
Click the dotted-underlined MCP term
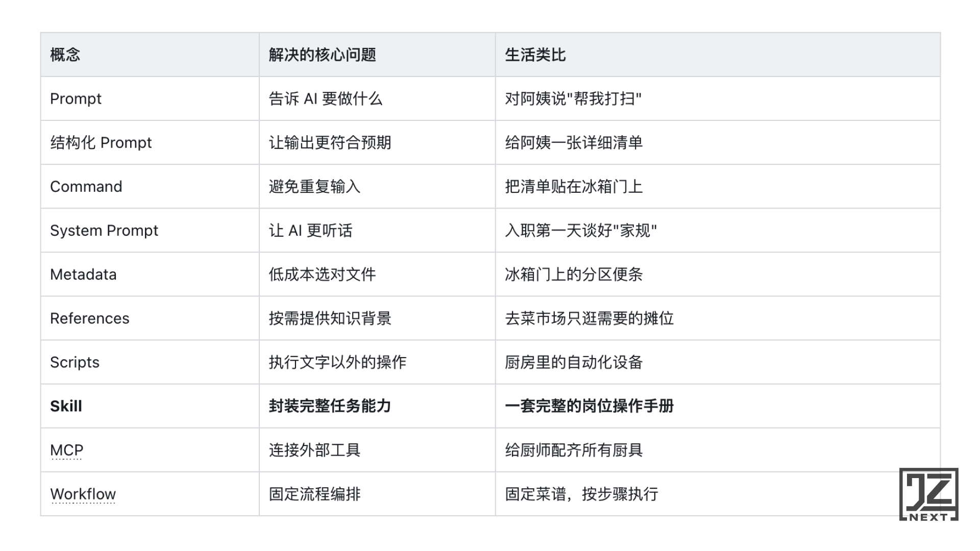[67, 450]
